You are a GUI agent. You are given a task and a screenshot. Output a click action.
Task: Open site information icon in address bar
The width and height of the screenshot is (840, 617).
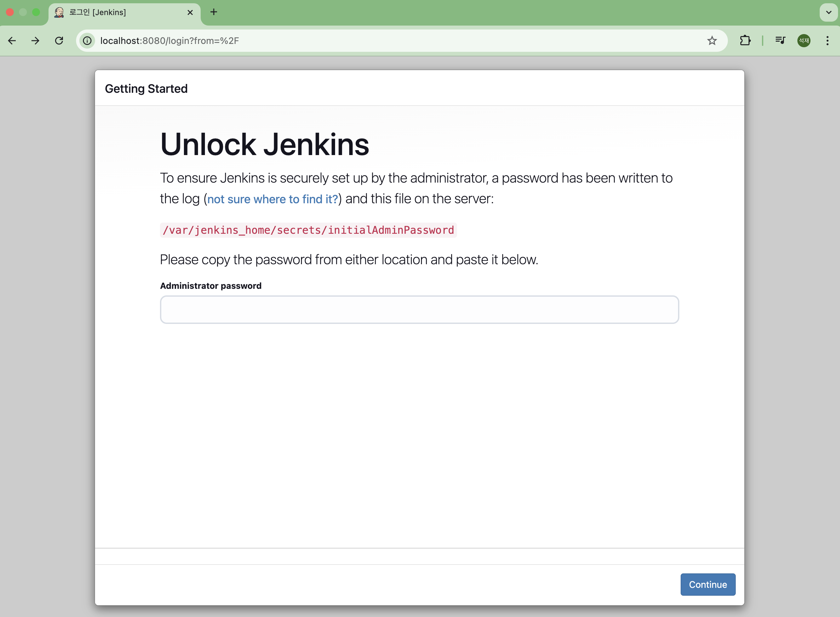click(87, 40)
